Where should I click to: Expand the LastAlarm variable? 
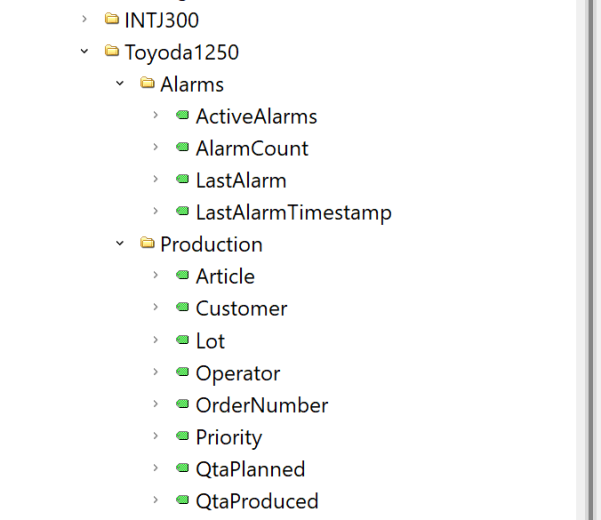click(x=155, y=180)
